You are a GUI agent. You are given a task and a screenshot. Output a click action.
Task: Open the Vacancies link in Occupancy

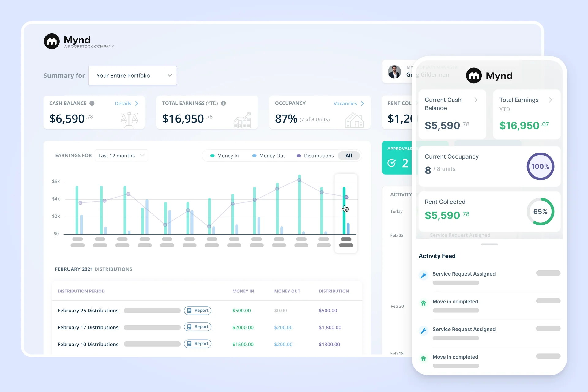pos(345,104)
